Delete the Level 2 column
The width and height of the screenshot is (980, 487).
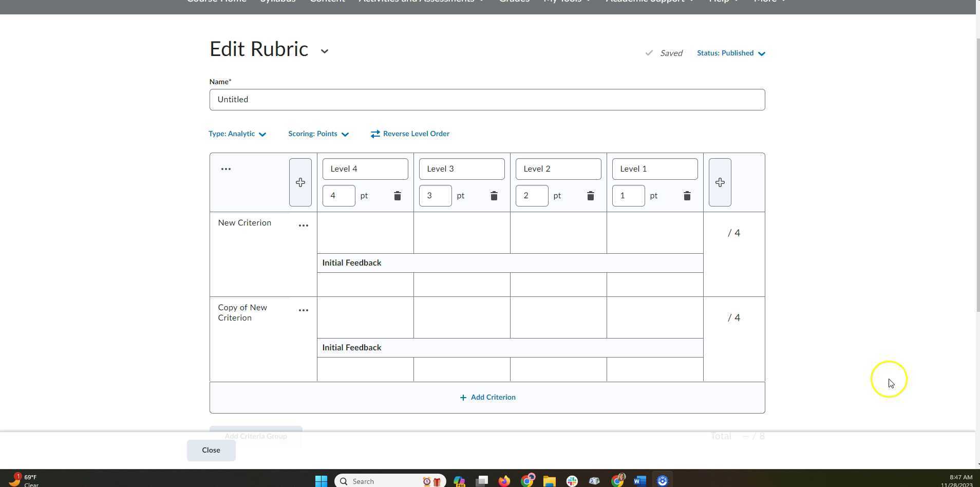pos(590,196)
